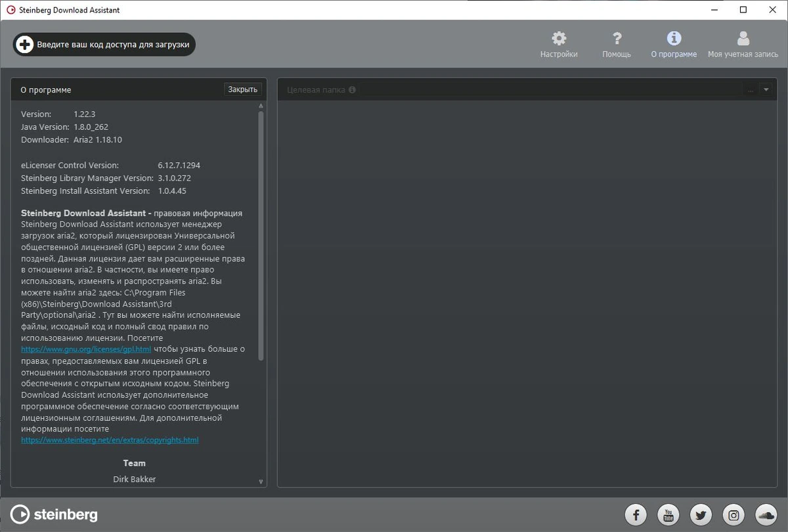The height and width of the screenshot is (532, 788).
Task: Click Downloader value Aria2 1.18.10
Action: (98, 140)
